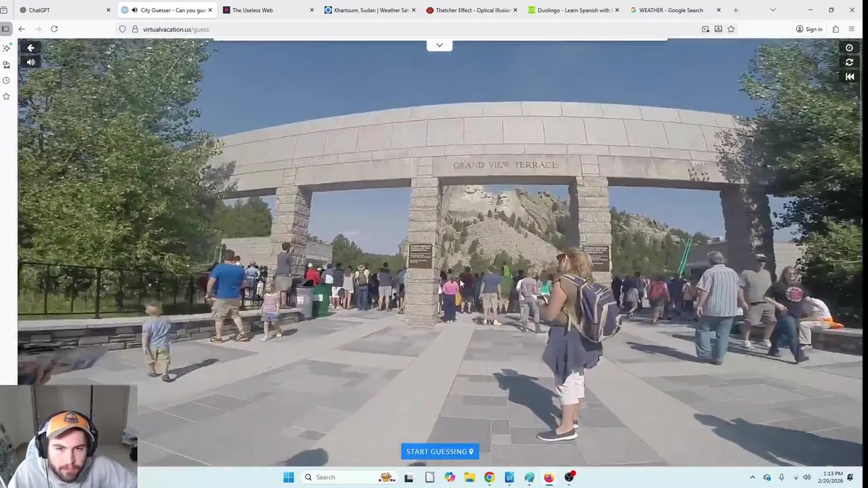Viewport: 868px width, 488px height.
Task: Open synced tabs in the sidebar
Action: pyautogui.click(x=6, y=64)
